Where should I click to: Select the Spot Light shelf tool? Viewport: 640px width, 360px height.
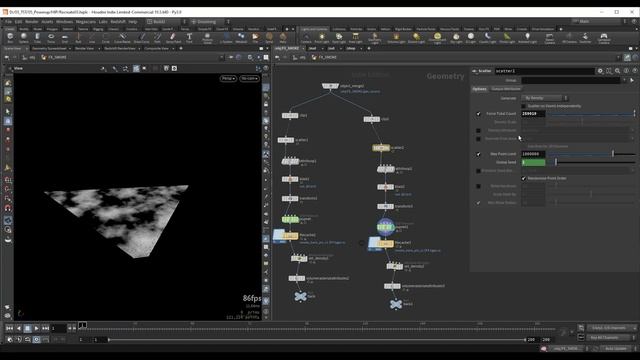coord(339,38)
